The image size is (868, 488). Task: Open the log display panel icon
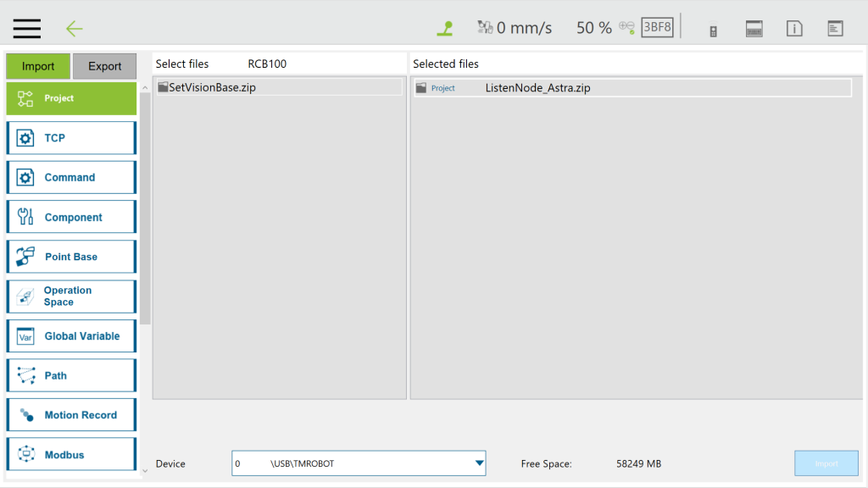[835, 29]
